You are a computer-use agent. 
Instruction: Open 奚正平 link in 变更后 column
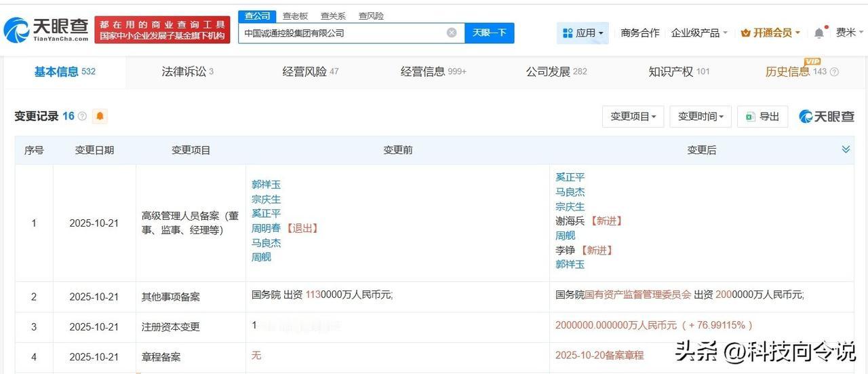click(x=570, y=177)
